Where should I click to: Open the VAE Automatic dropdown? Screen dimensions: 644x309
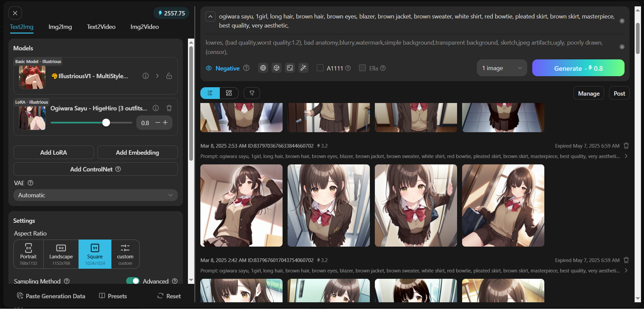coord(96,195)
